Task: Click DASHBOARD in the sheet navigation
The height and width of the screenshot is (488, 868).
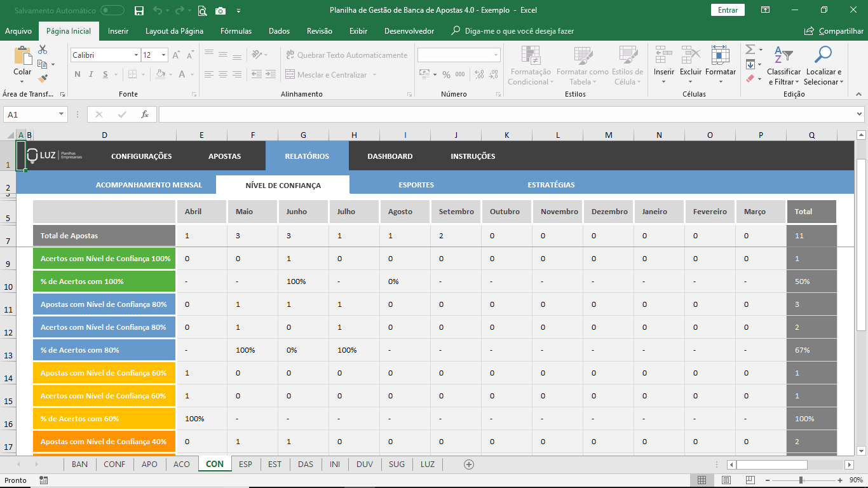Action: (x=390, y=156)
